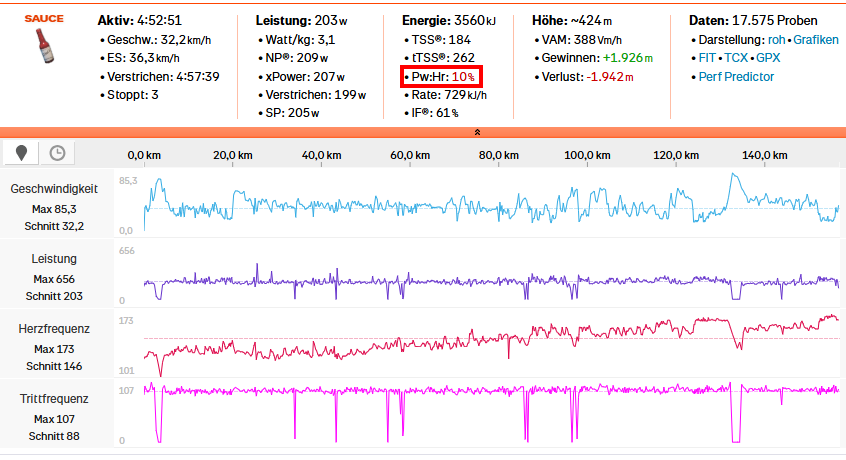Switch x-axis to time with clock icon
846x460 pixels.
(x=57, y=152)
